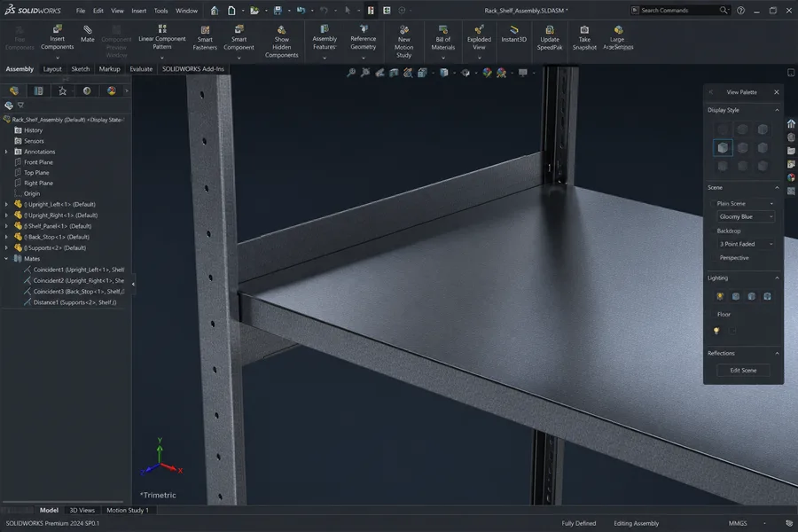Viewport: 798px width, 532px height.
Task: Collapse the Lighting section
Action: point(777,278)
